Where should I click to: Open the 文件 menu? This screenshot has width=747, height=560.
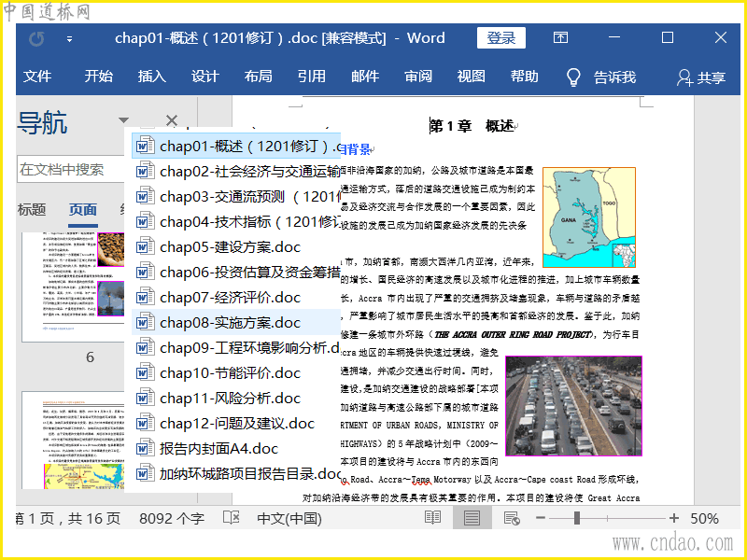[x=37, y=77]
